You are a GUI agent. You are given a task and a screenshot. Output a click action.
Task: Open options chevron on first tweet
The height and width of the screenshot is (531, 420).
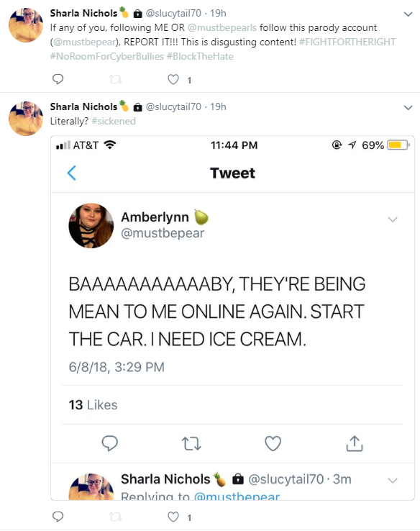[408, 14]
